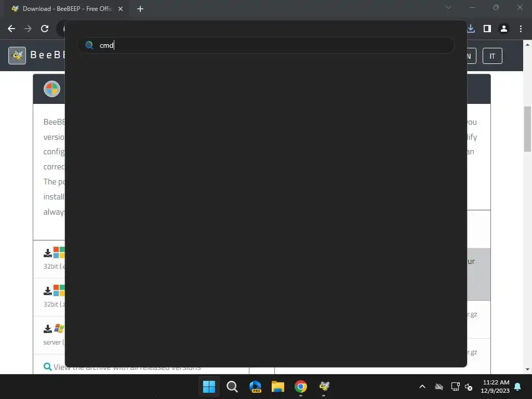Restore down the Chrome window
This screenshot has height=399, width=532.
click(x=496, y=7)
